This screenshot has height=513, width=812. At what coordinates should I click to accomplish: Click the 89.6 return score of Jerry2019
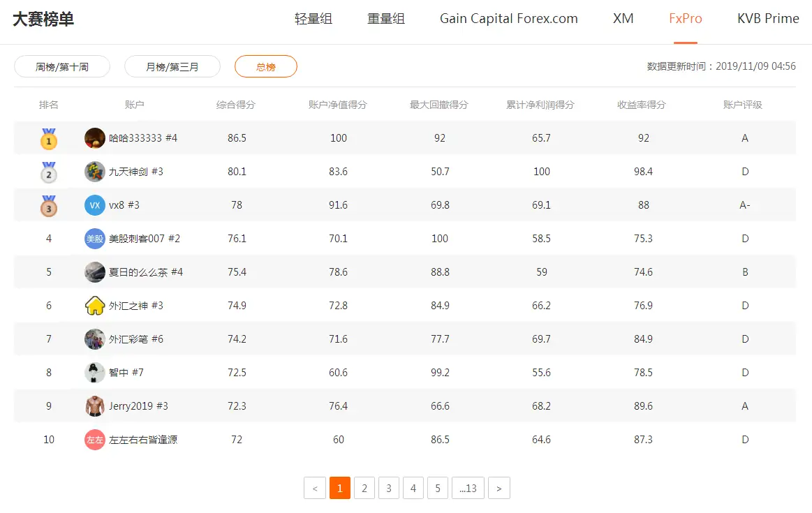pyautogui.click(x=643, y=406)
